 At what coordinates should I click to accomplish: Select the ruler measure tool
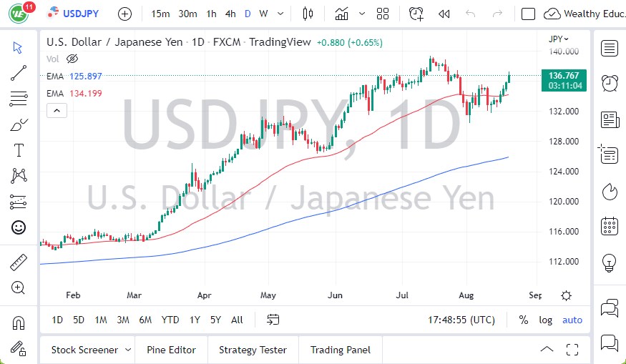point(19,262)
